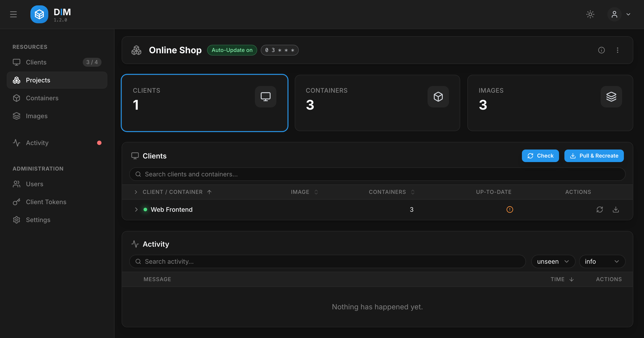
Task: Click the Web Frontend client name
Action: point(172,210)
